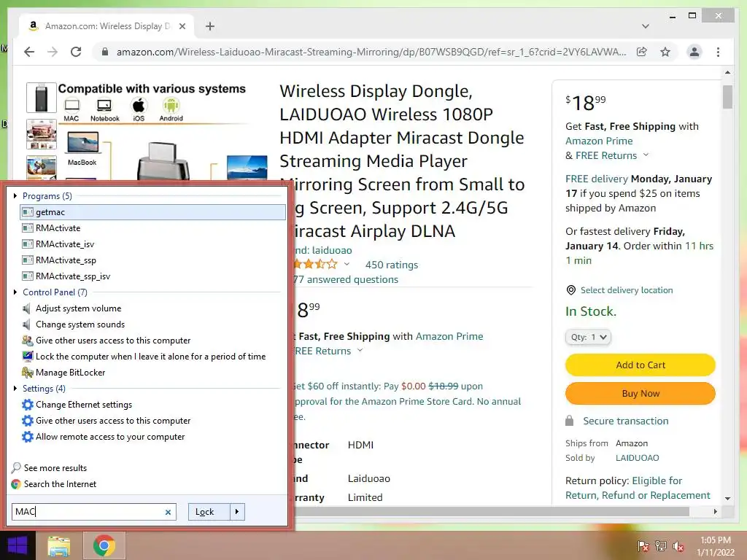Expand the FREE Returns chevron in buy box
Screen dimensions: 747x560
point(646,155)
